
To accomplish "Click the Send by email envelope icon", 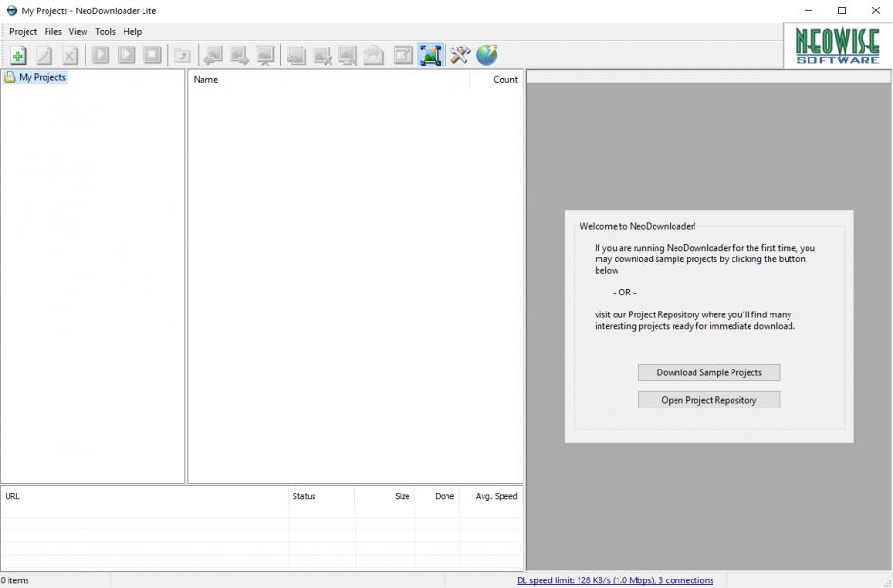I will coord(373,55).
